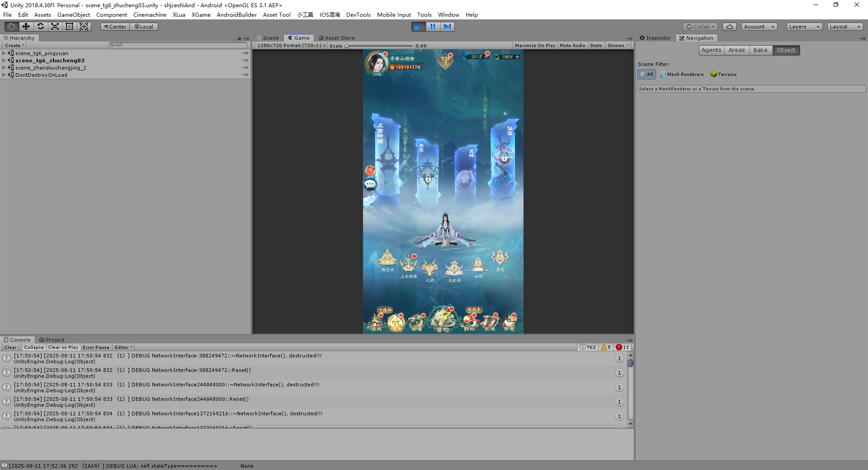Click the VIP badge in game view
The height and width of the screenshot is (470, 868).
446,61
